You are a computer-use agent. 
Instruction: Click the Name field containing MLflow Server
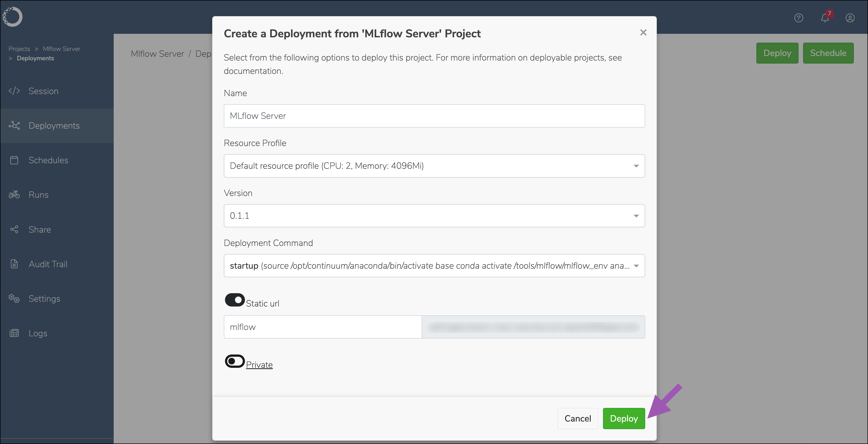tap(434, 116)
